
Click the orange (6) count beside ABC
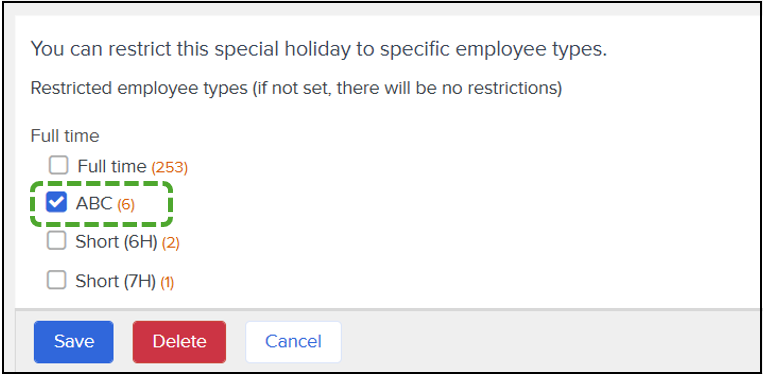pos(126,205)
